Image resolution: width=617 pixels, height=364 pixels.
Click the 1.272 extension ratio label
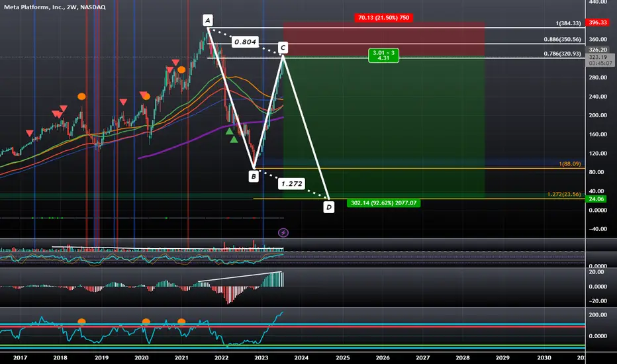pyautogui.click(x=291, y=184)
